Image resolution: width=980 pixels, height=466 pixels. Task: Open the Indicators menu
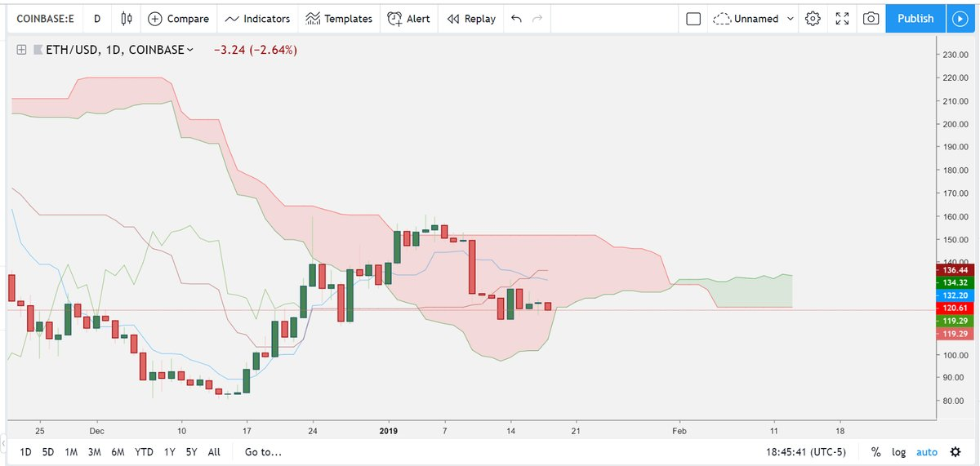pos(256,19)
